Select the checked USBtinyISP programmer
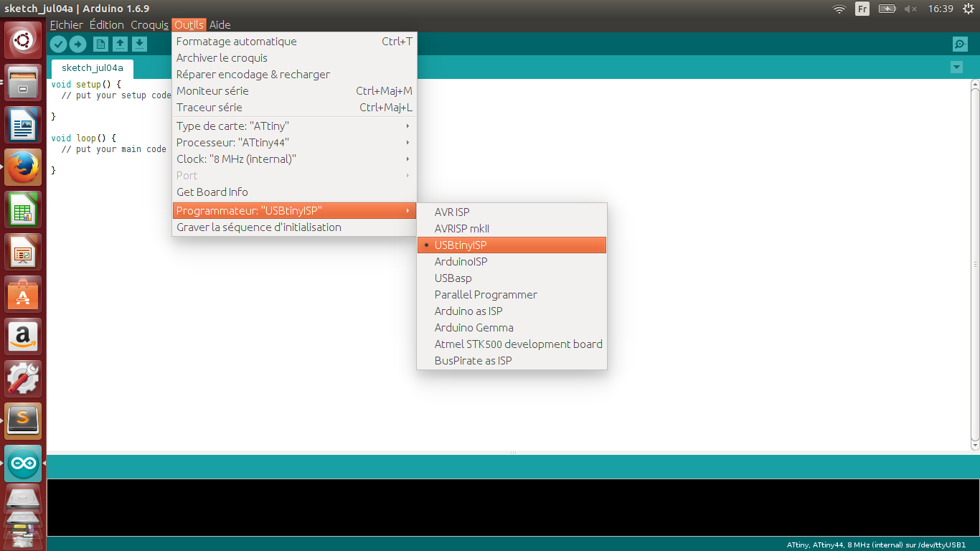This screenshot has height=551, width=980. pyautogui.click(x=512, y=245)
